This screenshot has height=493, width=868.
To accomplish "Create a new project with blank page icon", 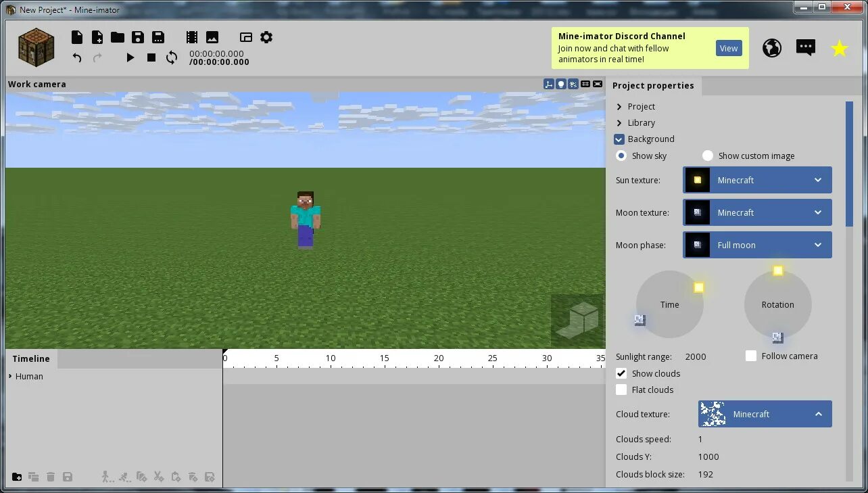I will pos(77,37).
